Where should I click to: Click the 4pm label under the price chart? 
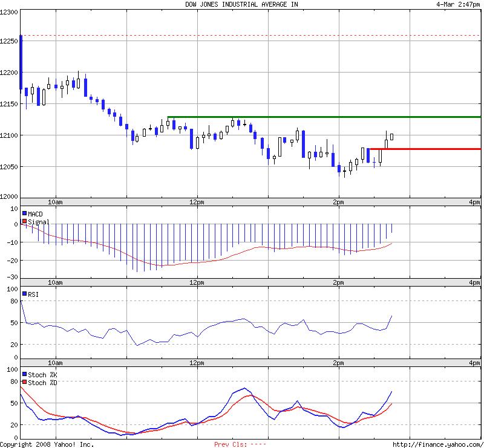[474, 202]
